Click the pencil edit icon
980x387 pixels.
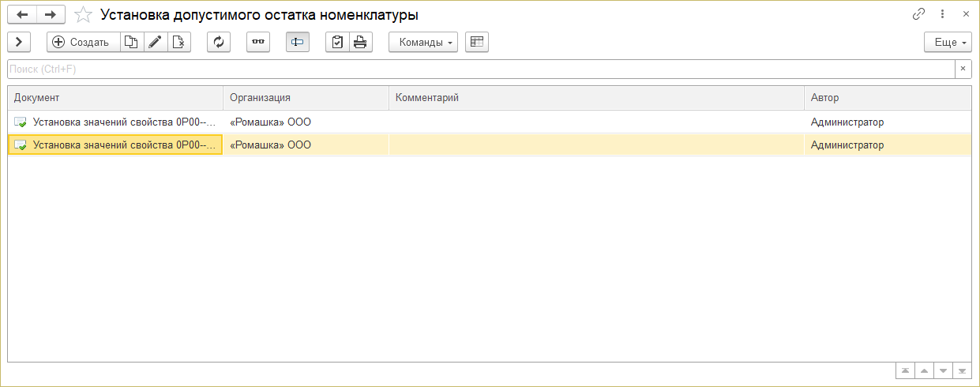click(156, 43)
